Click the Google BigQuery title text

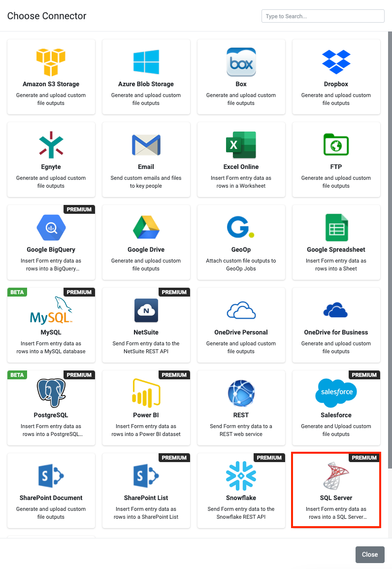pyautogui.click(x=51, y=249)
